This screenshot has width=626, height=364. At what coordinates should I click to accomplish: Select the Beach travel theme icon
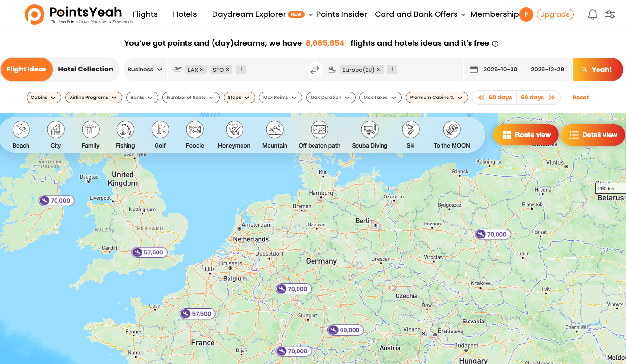coord(20,129)
